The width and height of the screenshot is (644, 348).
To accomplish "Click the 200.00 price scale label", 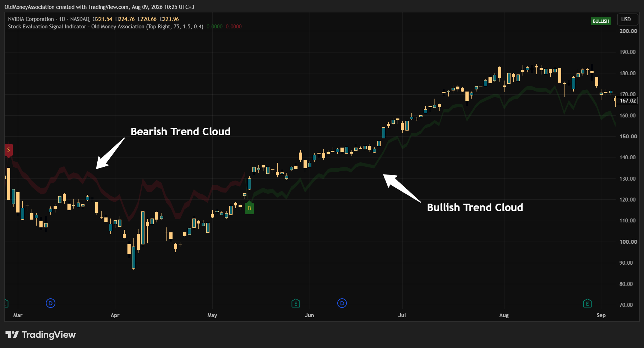I will point(628,31).
